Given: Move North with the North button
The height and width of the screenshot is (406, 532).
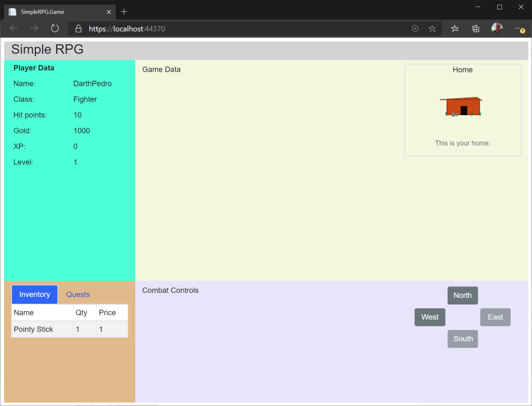Looking at the screenshot, I should click(462, 296).
